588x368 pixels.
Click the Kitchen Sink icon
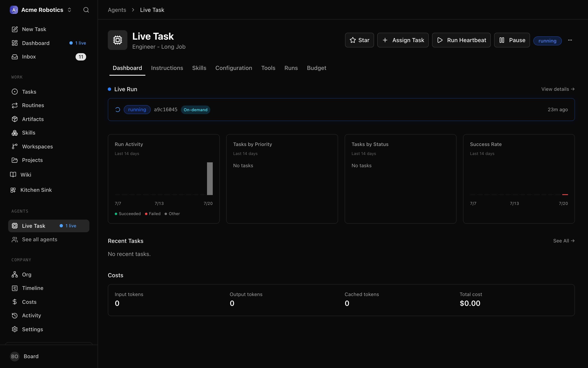tap(13, 190)
